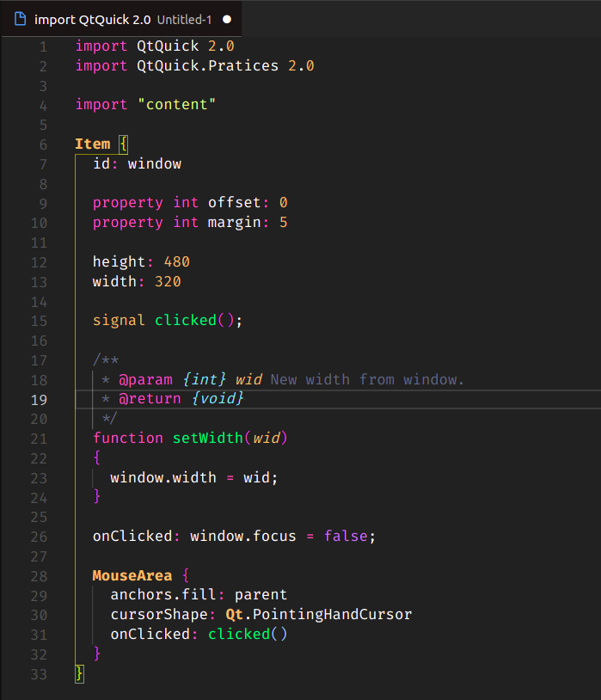The image size is (601, 700).
Task: Click 'window.focus' on line 26
Action: [243, 536]
